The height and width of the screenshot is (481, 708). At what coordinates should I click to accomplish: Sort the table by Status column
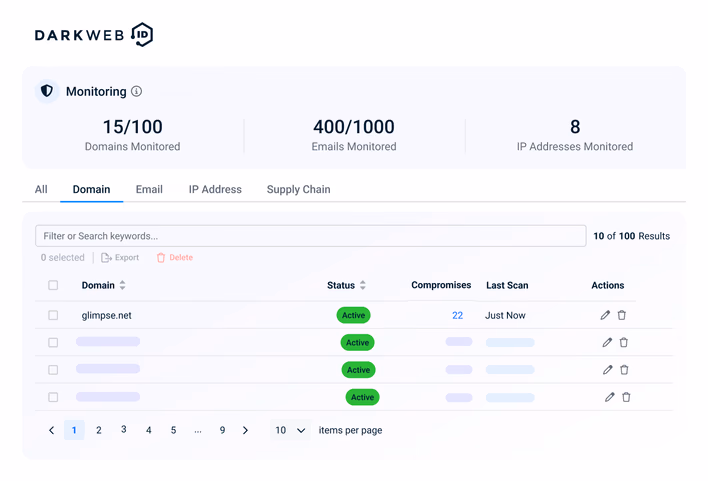(x=363, y=285)
